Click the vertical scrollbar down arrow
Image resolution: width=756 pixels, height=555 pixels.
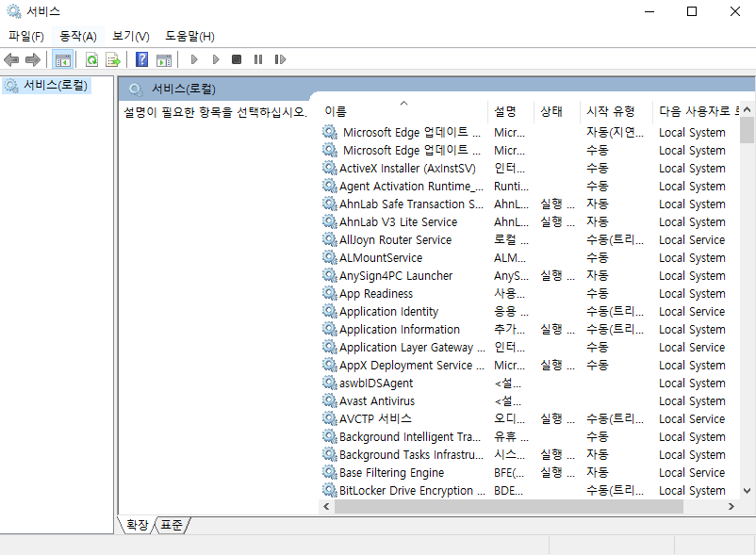(x=747, y=491)
